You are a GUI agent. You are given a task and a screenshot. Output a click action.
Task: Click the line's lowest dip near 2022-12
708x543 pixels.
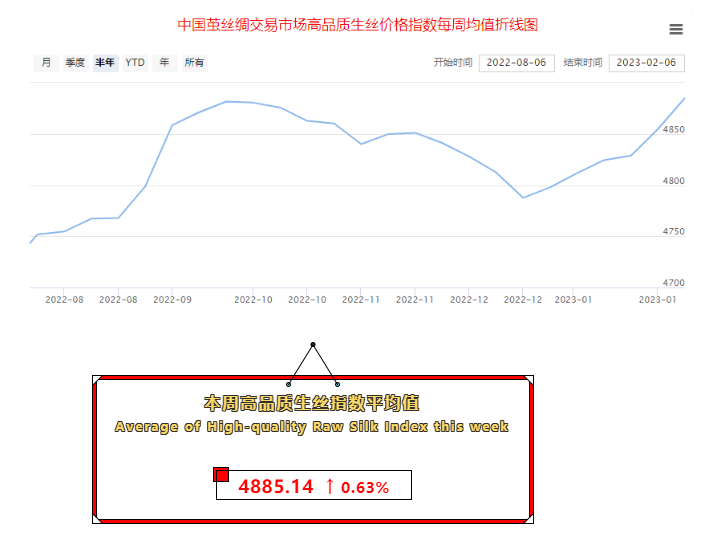(x=523, y=197)
